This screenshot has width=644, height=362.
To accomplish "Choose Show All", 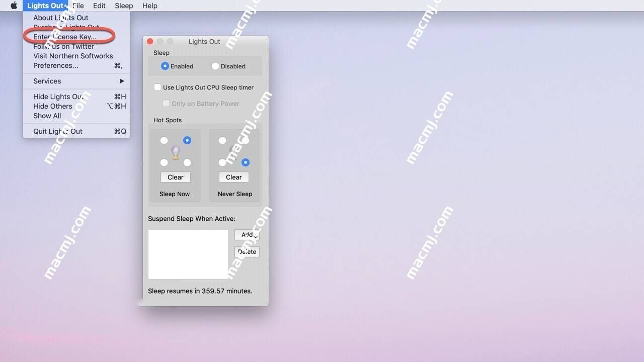I will (76, 116).
